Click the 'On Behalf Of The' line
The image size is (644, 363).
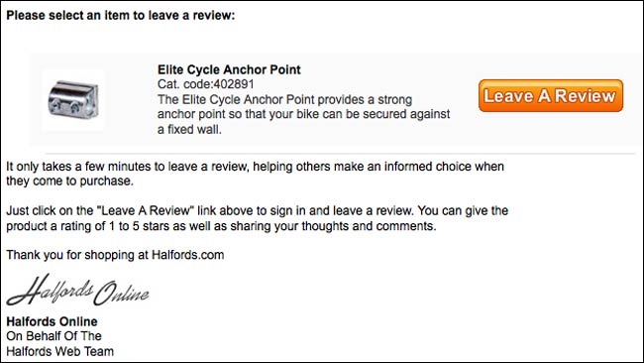54,336
